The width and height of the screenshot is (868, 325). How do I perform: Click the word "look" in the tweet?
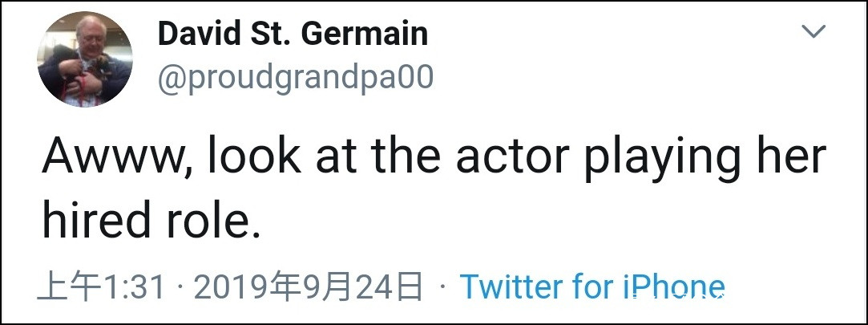coord(256,157)
